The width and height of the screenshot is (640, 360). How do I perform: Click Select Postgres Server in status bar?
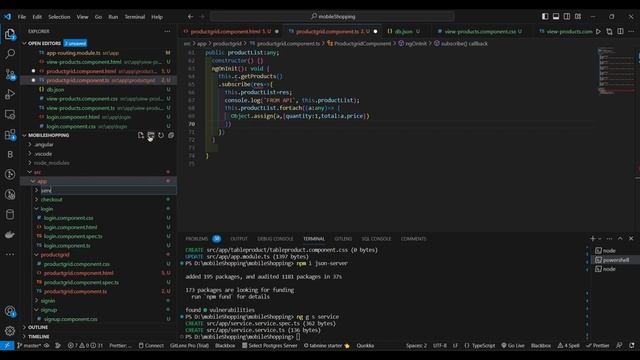click(x=269, y=346)
